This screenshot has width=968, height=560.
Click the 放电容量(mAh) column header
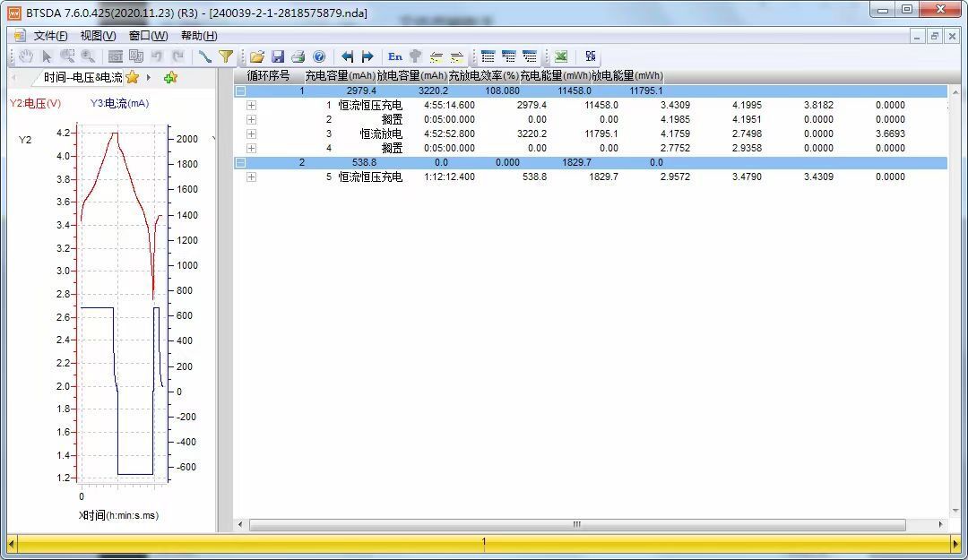411,76
